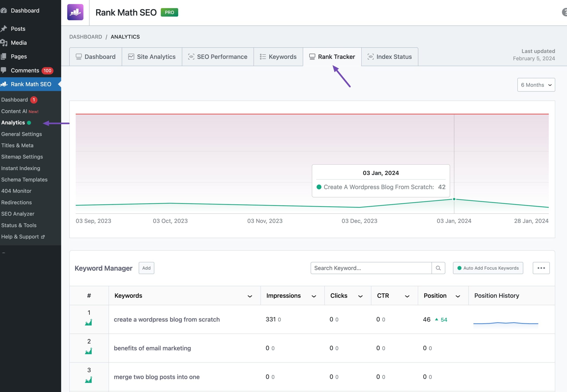
Task: Expand the Impressions column sort toggle
Action: [x=314, y=296]
